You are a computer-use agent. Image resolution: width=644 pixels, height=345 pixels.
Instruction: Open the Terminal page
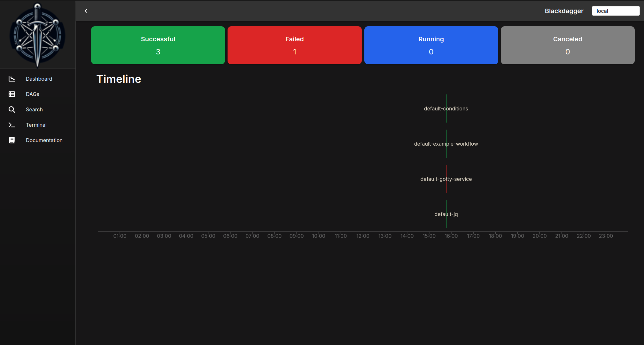click(x=38, y=125)
